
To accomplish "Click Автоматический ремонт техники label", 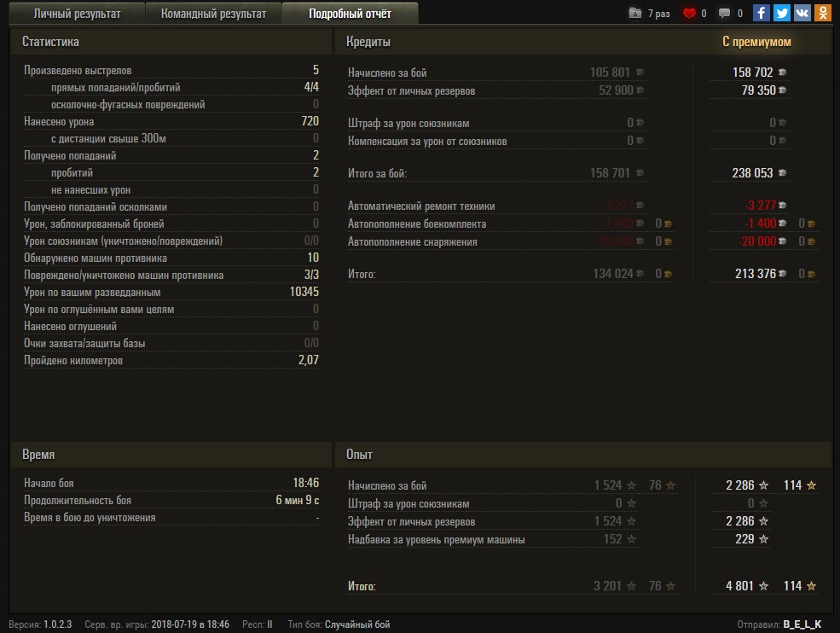I will point(421,206).
